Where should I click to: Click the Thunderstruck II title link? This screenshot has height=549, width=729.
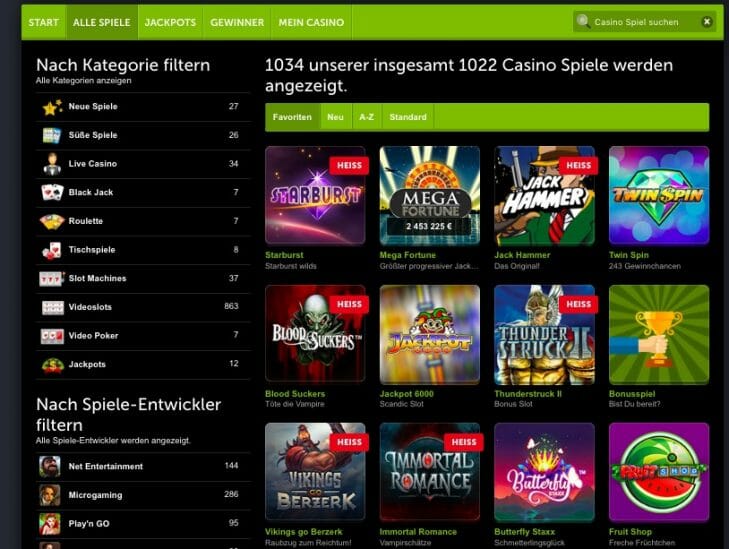click(528, 394)
